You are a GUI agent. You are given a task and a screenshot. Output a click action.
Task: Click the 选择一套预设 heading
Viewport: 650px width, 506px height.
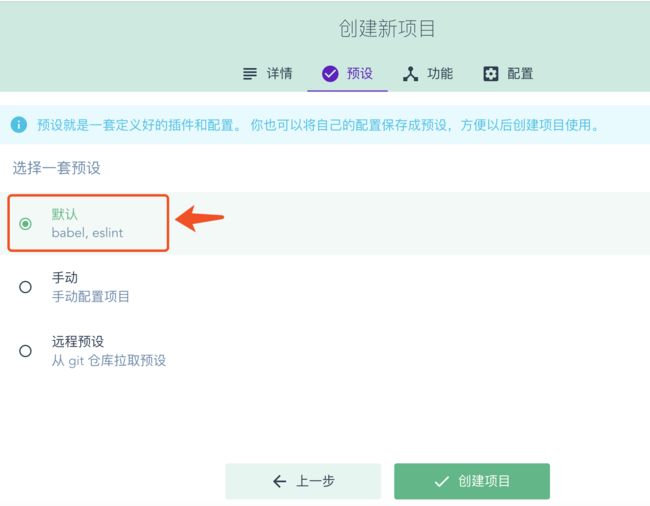pyautogui.click(x=57, y=168)
